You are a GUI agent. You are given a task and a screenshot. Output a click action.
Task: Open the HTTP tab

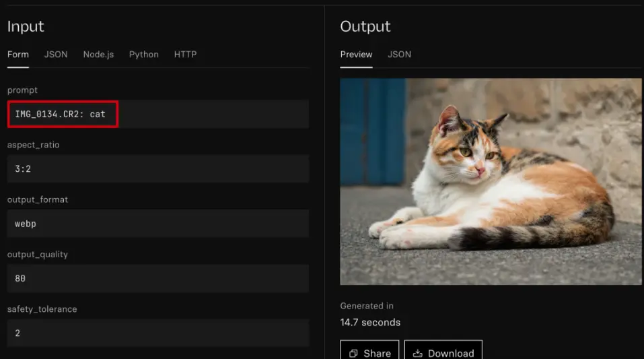185,55
